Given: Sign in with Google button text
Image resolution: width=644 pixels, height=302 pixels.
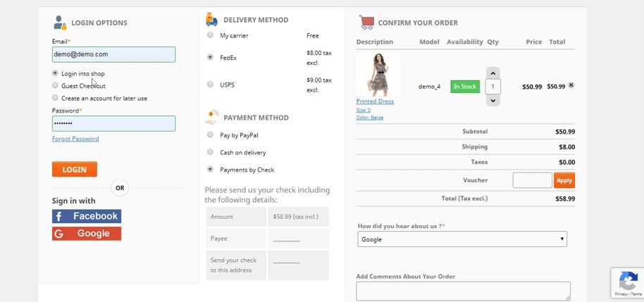Looking at the screenshot, I should 93,234.
